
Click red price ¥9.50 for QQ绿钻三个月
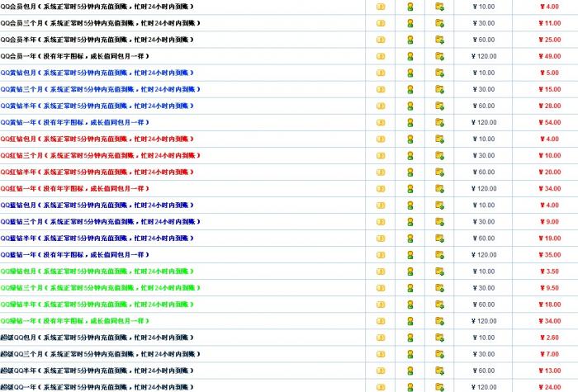(550, 288)
